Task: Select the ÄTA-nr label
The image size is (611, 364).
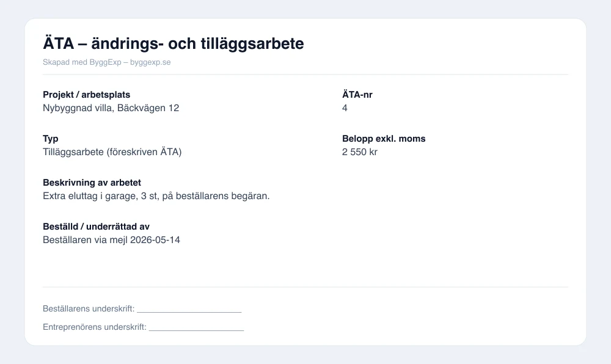Action: (357, 95)
